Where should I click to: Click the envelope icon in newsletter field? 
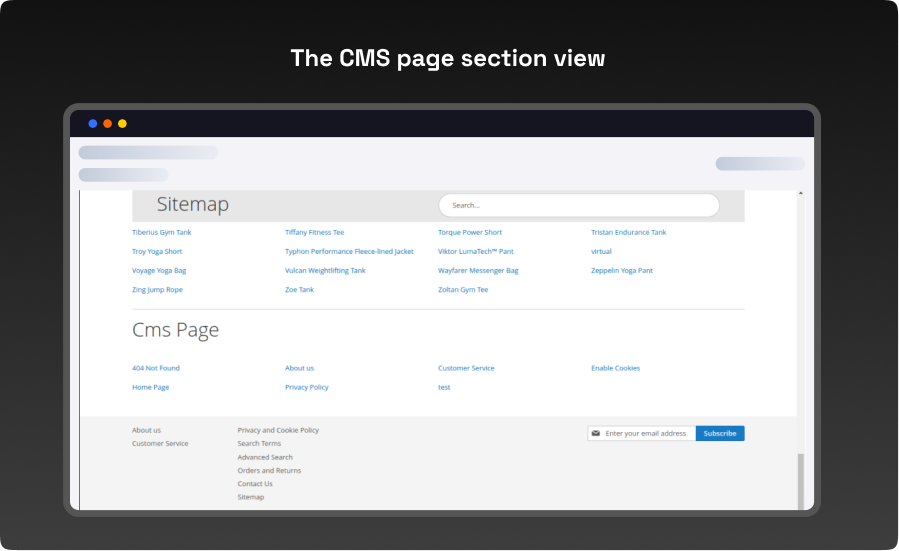[x=596, y=433]
